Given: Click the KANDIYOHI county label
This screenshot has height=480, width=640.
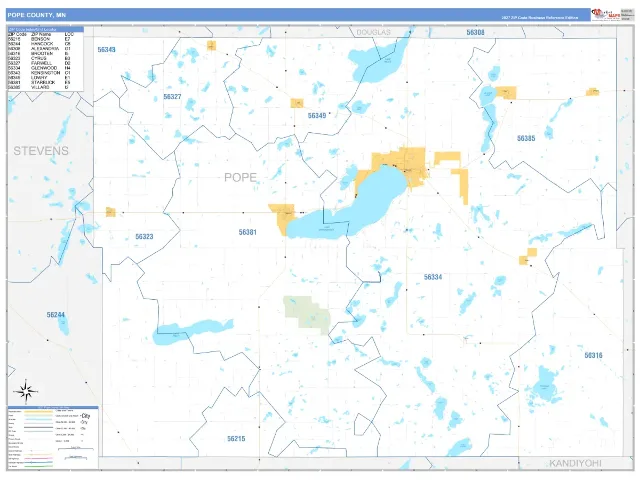Looking at the screenshot, I should [575, 463].
